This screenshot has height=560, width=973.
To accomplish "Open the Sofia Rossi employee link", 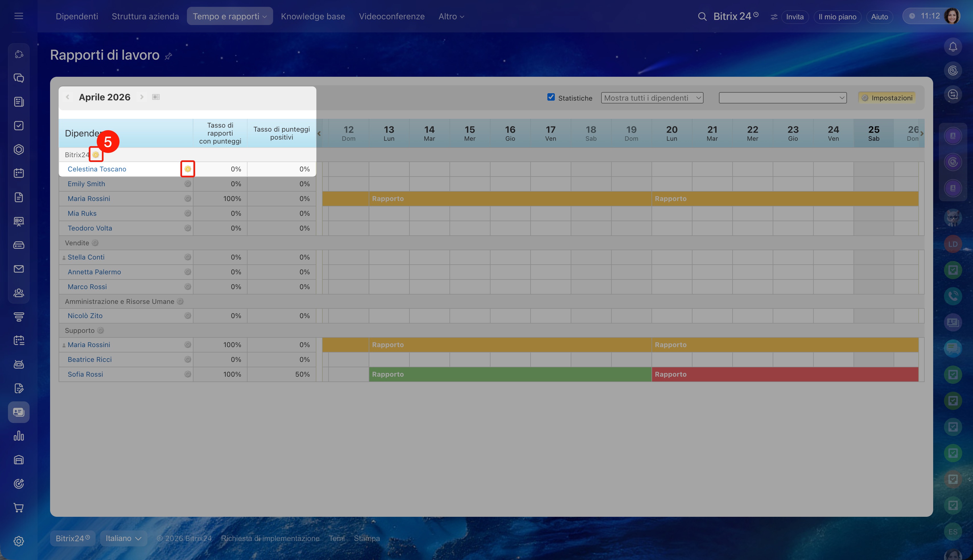I will point(85,374).
